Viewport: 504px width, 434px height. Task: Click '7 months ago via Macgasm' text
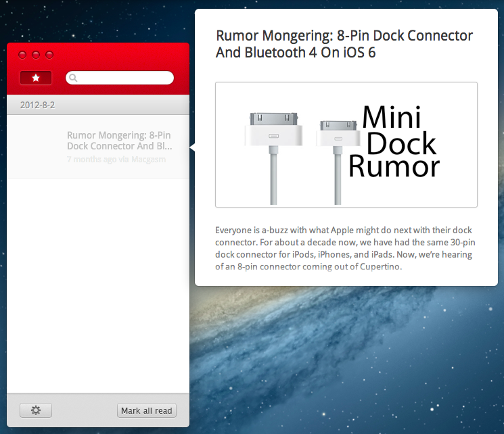116,160
